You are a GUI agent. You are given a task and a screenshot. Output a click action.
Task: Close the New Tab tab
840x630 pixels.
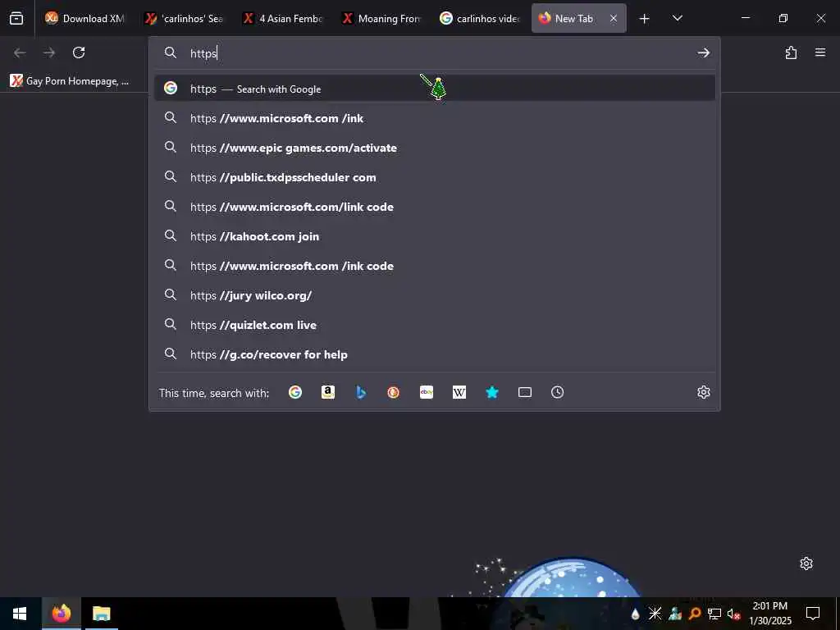[614, 18]
